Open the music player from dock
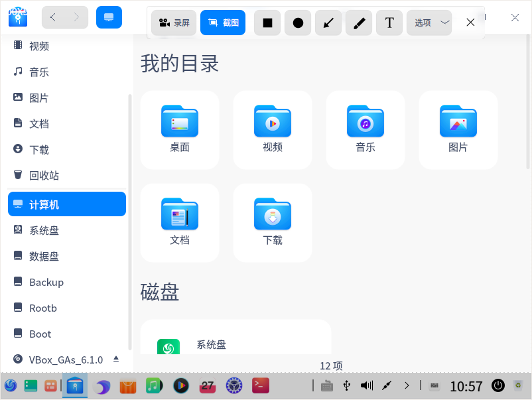 click(154, 386)
